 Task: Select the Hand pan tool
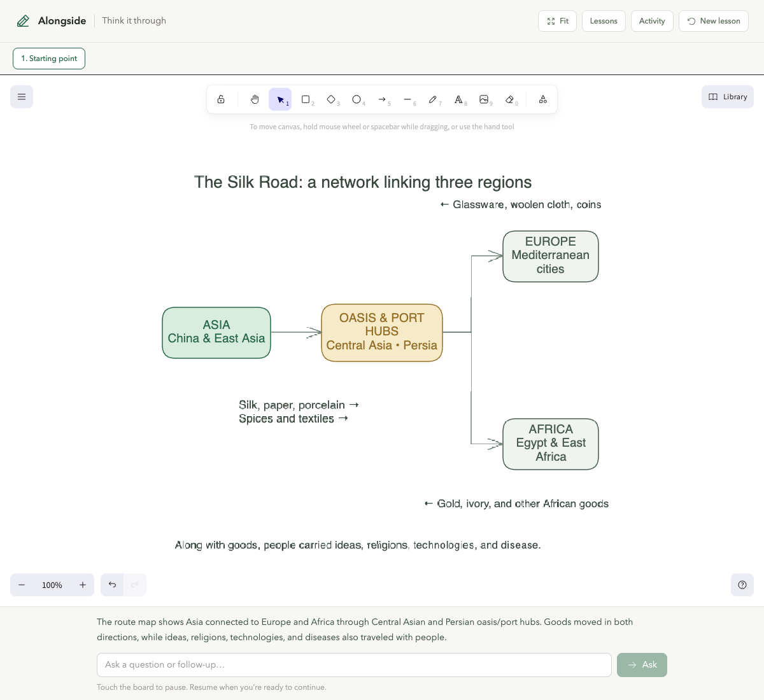(255, 99)
